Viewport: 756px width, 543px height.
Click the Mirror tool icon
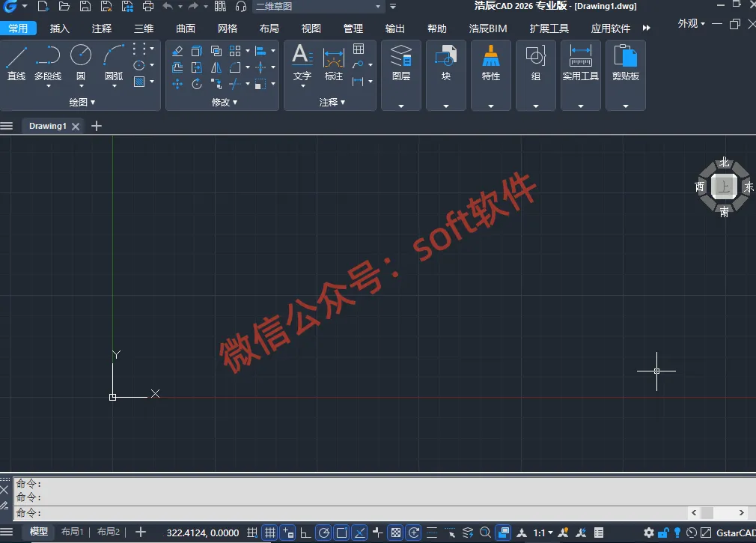pyautogui.click(x=216, y=67)
